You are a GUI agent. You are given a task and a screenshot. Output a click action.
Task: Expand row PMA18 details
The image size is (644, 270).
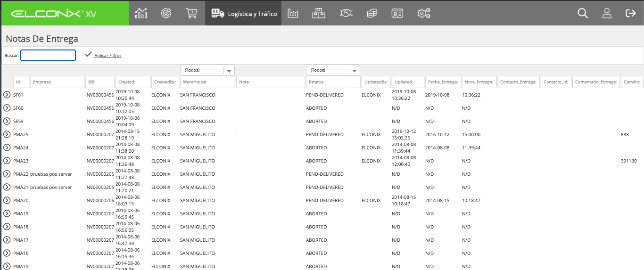pyautogui.click(x=7, y=227)
